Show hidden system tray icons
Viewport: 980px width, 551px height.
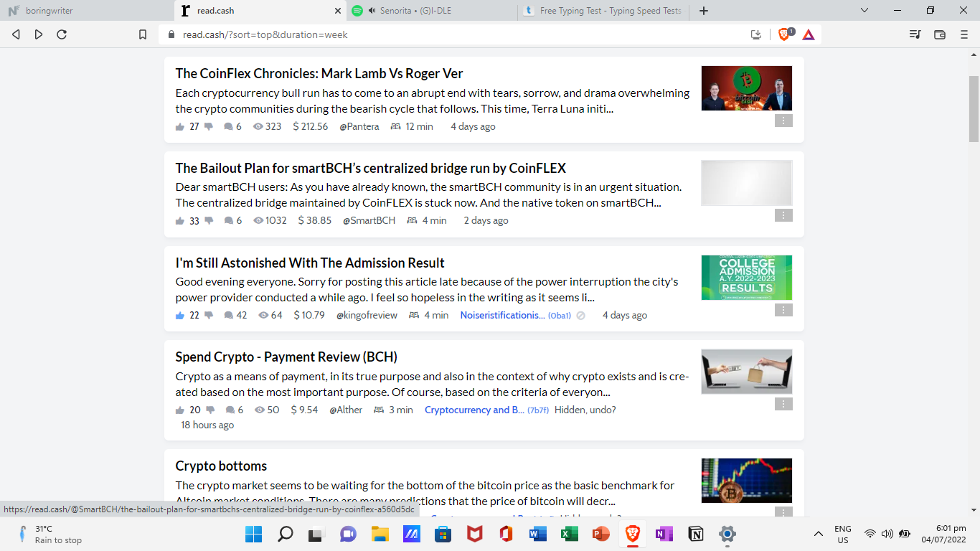pos(818,534)
